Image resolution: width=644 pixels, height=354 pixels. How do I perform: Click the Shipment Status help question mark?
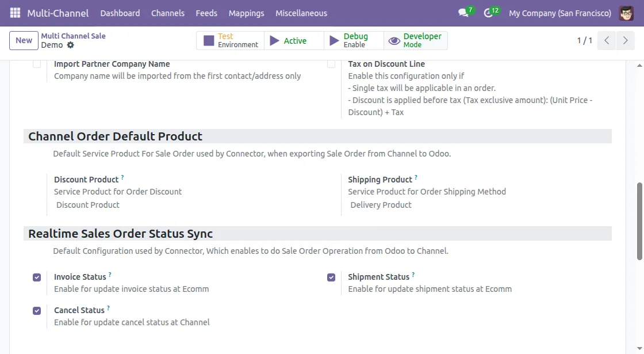[413, 275]
